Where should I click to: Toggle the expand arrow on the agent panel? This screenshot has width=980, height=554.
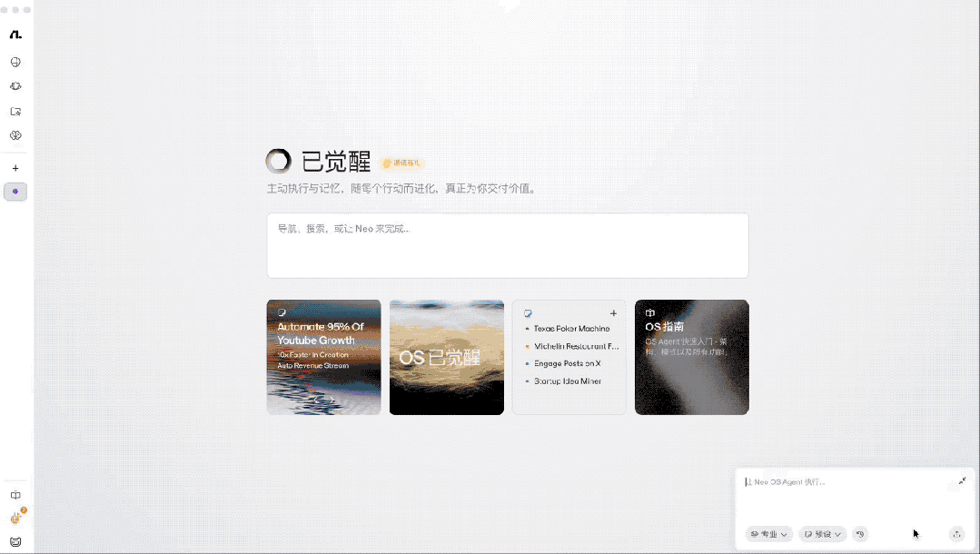click(x=960, y=481)
